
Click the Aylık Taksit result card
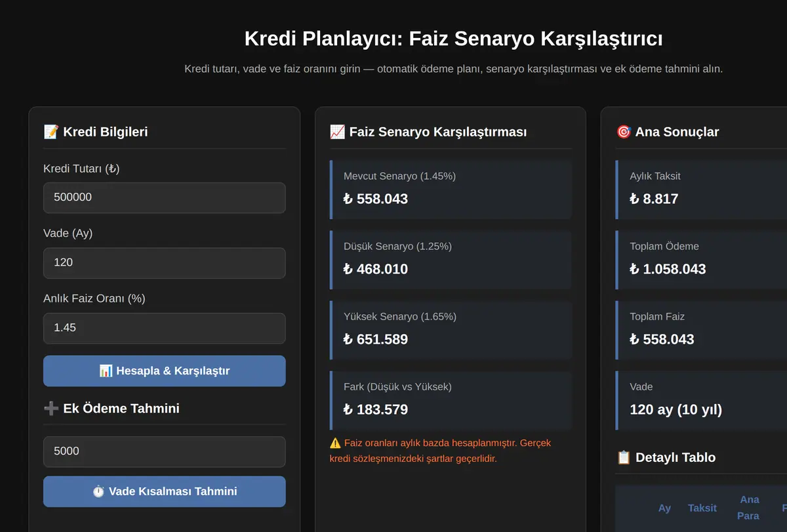[701, 190]
